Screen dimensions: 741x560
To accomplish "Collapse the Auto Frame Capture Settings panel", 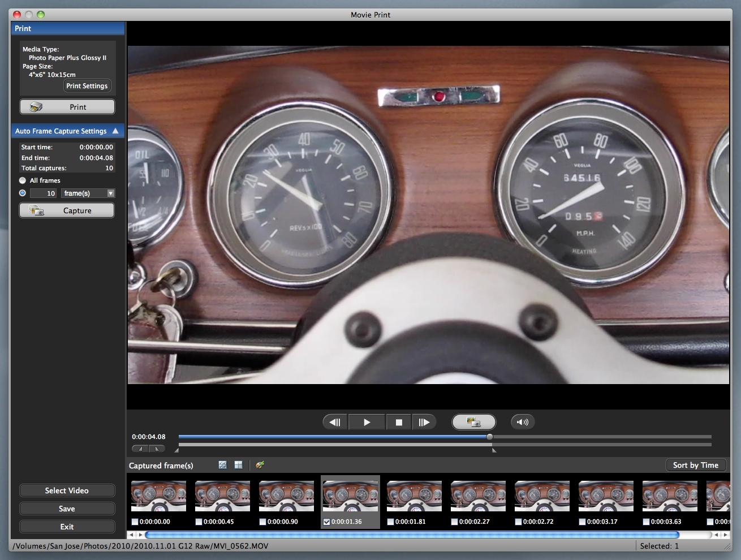I will point(115,131).
